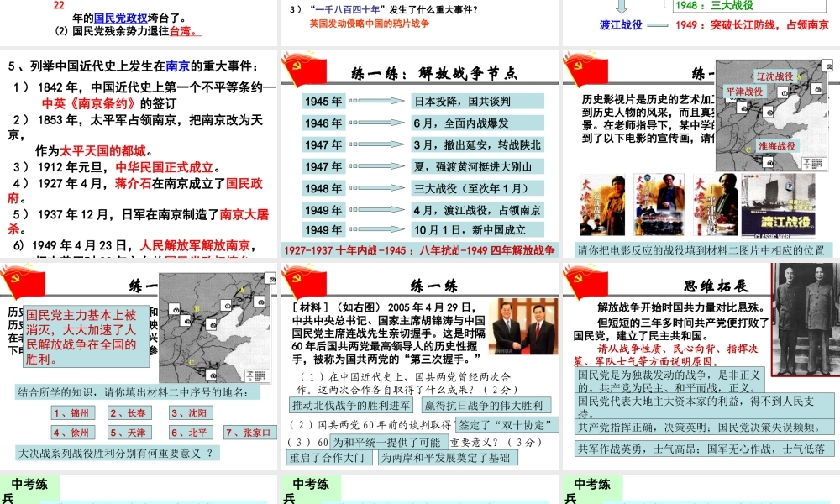Click the prompt 结合所学的知识,请你填出材料二中序号的地名
The image size is (840, 504).
click(138, 392)
